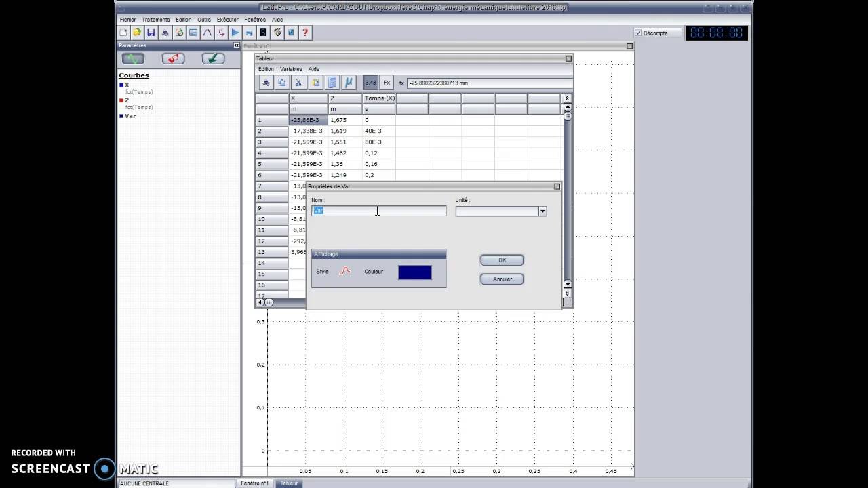Select the Var curve in Courbes list
Viewport: 868px width, 488px height.
(130, 116)
